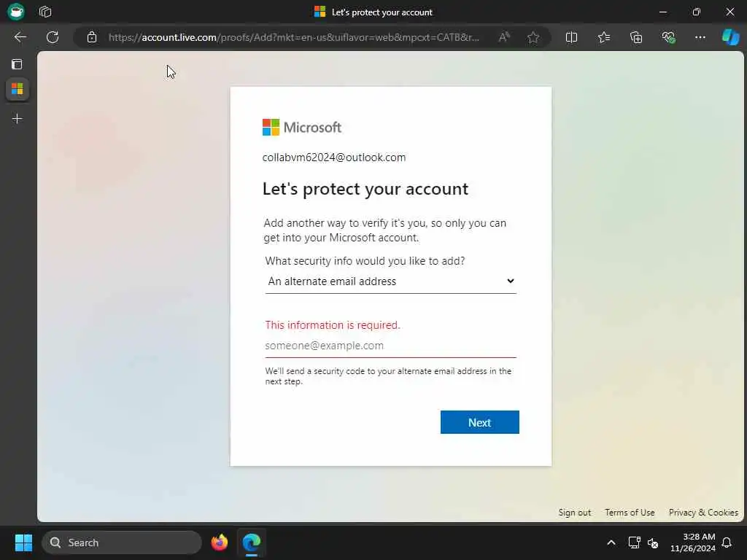
Task: Open the Collections icon
Action: point(636,37)
